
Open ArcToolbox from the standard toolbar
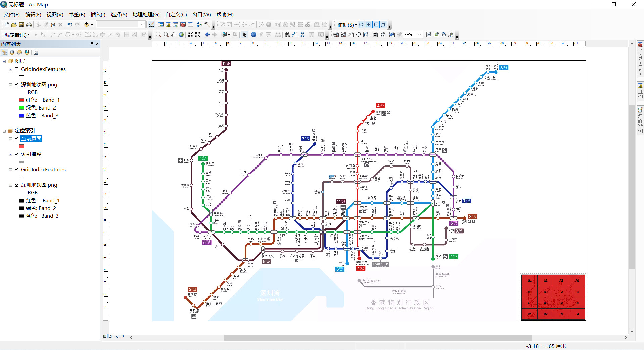183,25
